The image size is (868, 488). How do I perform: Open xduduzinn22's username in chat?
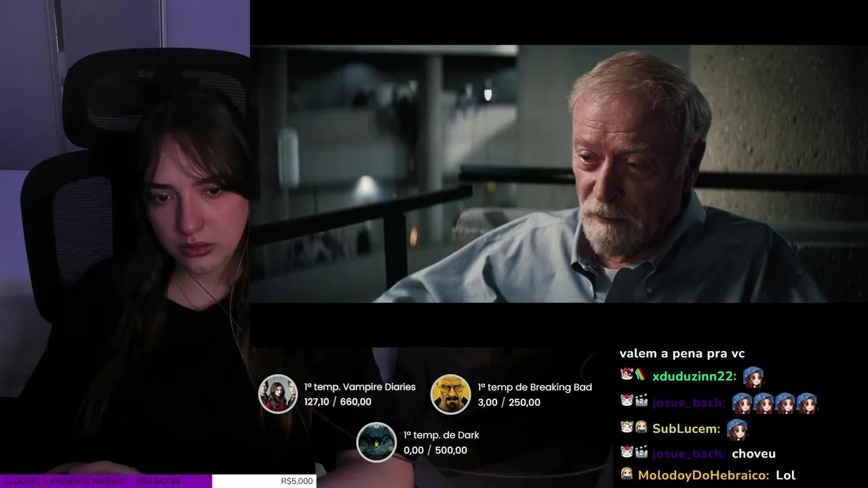coord(694,376)
